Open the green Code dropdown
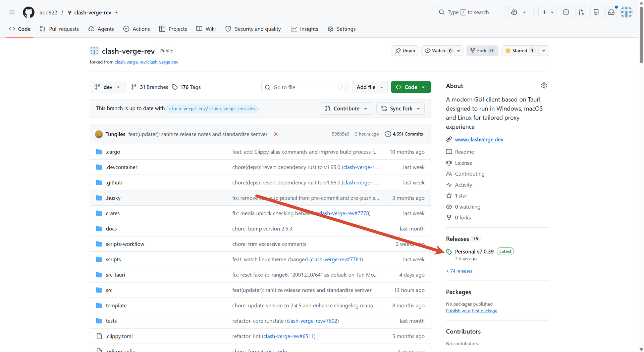This screenshot has width=644, height=352. click(x=411, y=87)
